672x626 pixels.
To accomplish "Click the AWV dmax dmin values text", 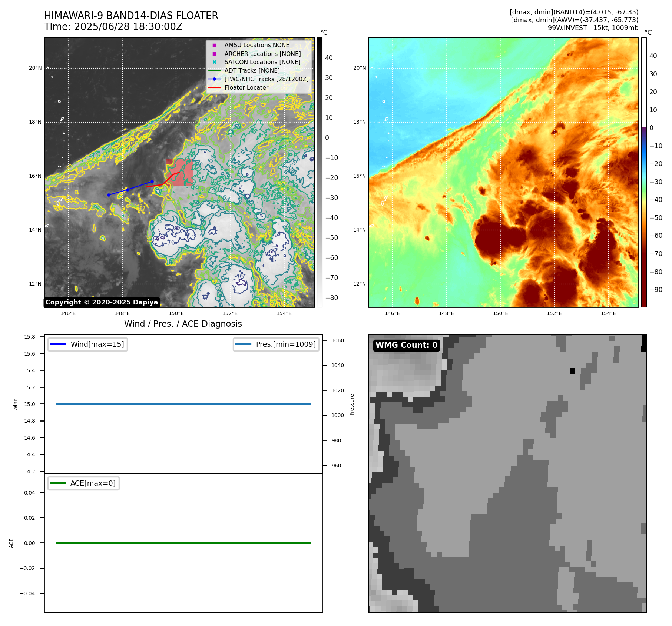I will click(x=575, y=20).
